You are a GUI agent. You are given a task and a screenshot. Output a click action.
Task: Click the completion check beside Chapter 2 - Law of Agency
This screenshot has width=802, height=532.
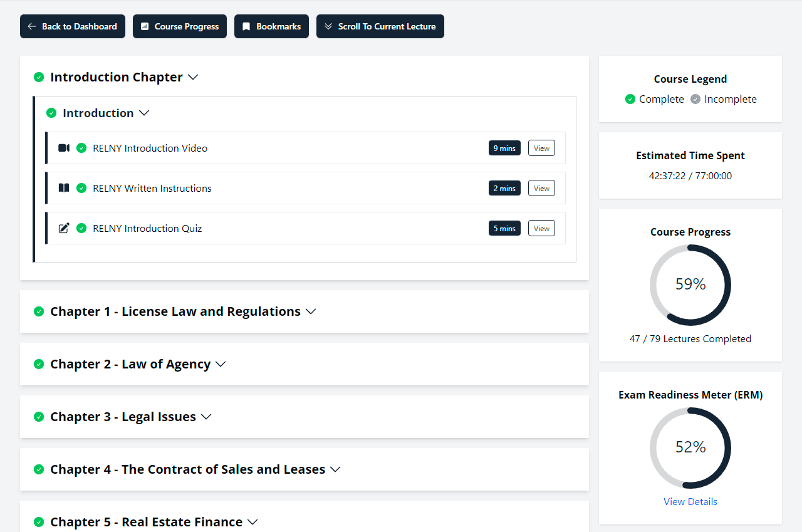[x=39, y=364]
